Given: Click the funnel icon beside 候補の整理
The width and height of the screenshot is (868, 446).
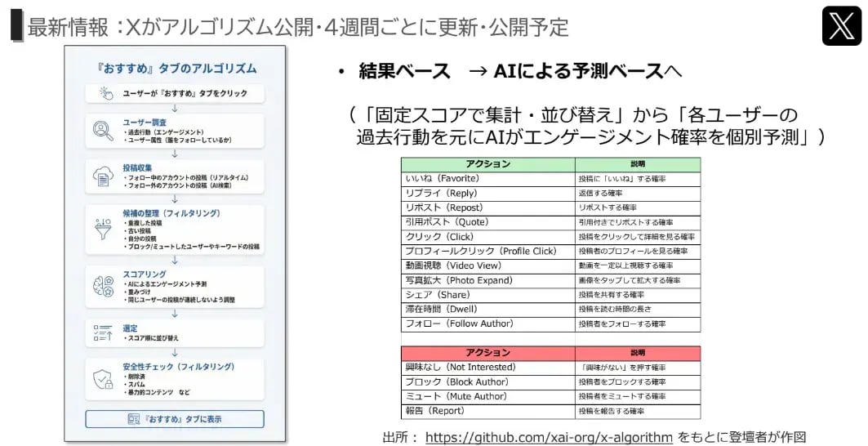Looking at the screenshot, I should click(103, 229).
